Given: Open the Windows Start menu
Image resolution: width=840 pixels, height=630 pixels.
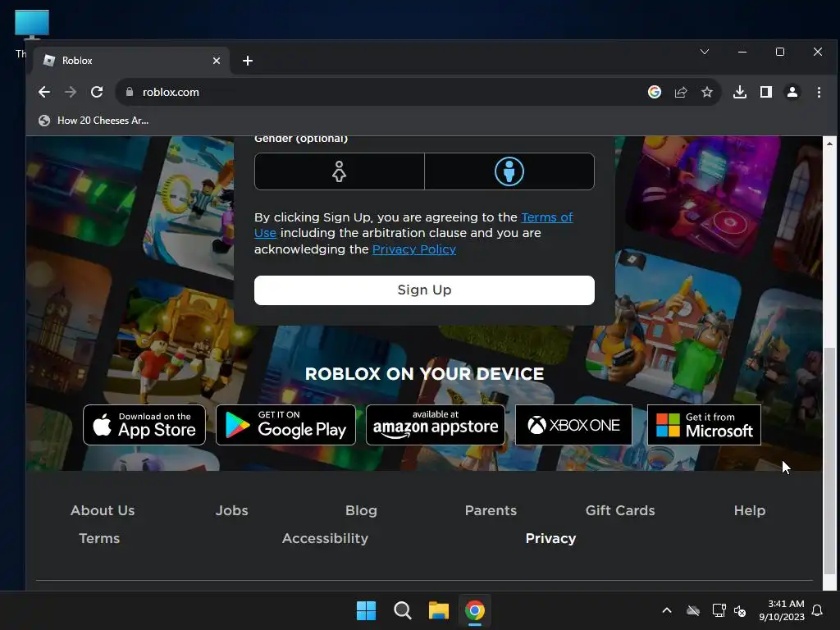Looking at the screenshot, I should pos(367,610).
